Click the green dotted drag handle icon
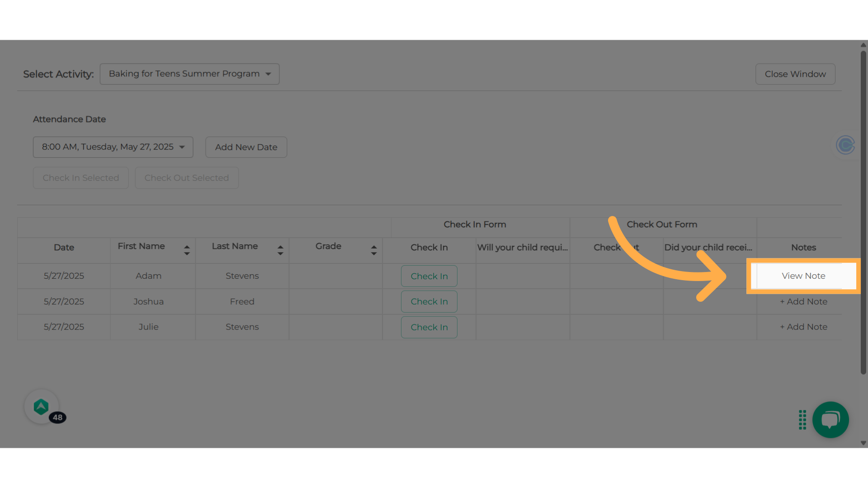This screenshot has height=488, width=868. coord(802,420)
